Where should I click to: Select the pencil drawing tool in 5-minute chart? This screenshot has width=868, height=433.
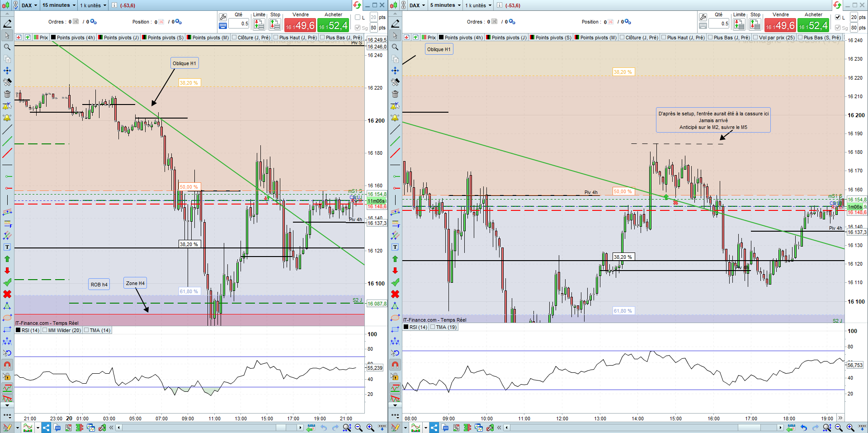click(395, 24)
